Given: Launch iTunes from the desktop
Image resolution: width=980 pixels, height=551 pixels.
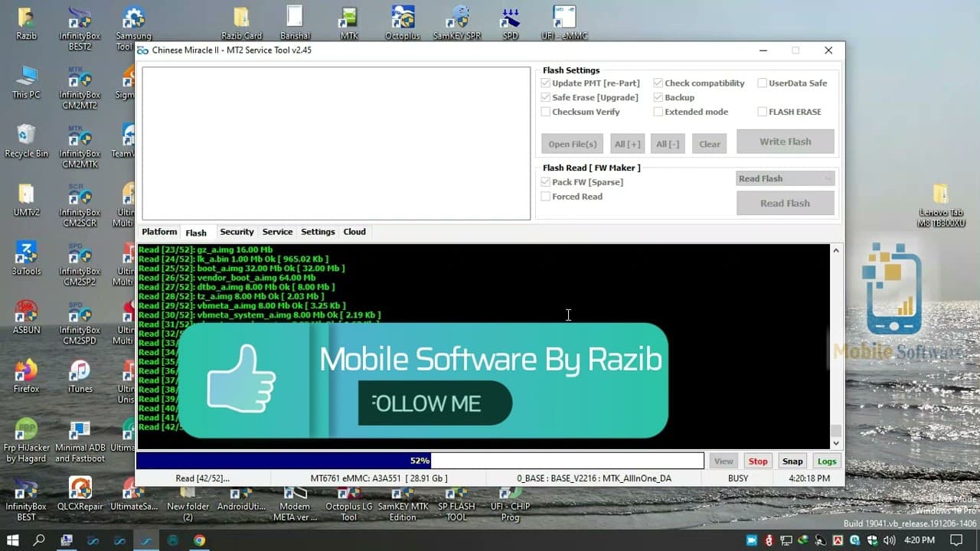Looking at the screenshot, I should pos(80,377).
